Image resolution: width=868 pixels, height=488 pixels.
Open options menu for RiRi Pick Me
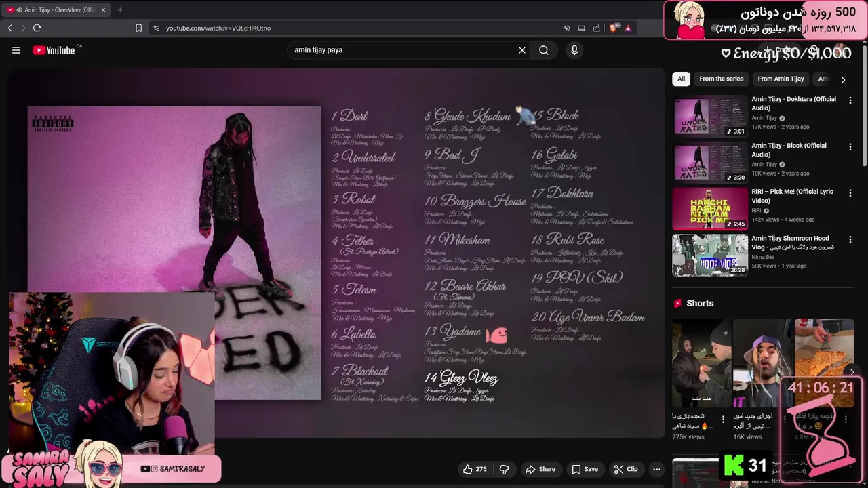(x=850, y=193)
